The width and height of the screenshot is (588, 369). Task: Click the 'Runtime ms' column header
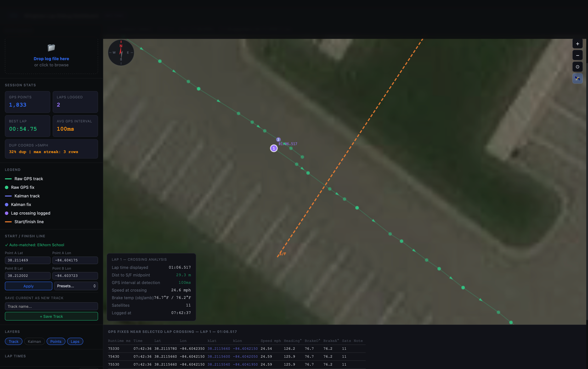point(119,341)
